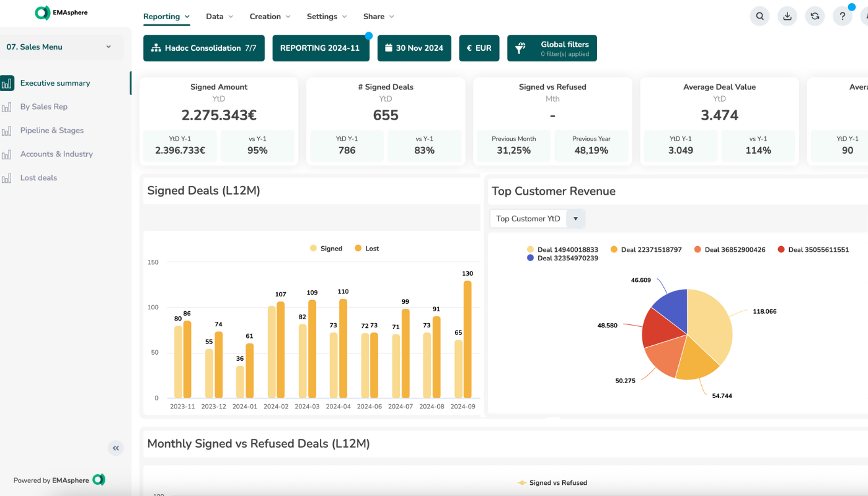The width and height of the screenshot is (868, 496).
Task: Click the search magnifier icon
Action: (759, 17)
